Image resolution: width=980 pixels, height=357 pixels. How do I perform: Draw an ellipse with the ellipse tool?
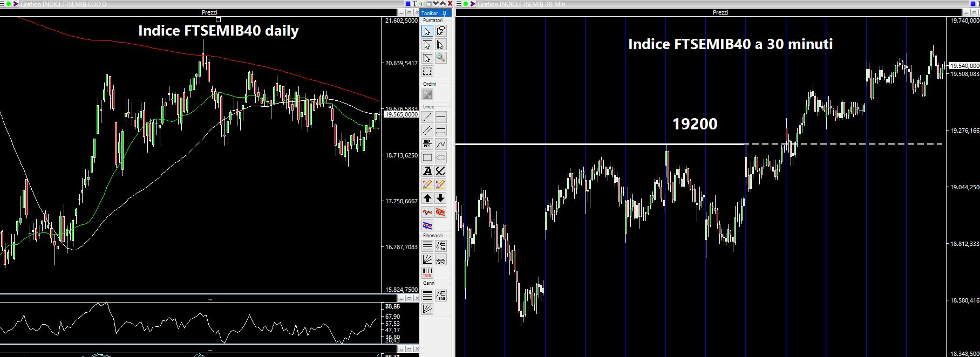[440, 157]
